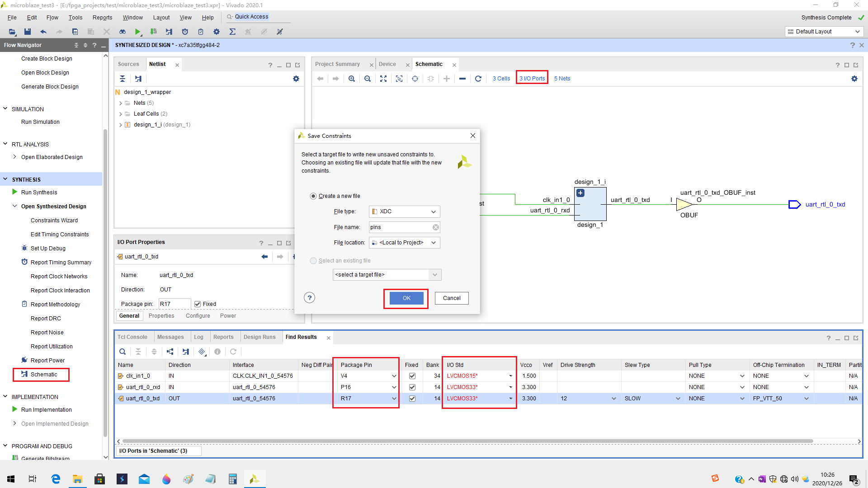Screen dimensions: 868x488
Task: Open the Reports menu
Action: (102, 18)
